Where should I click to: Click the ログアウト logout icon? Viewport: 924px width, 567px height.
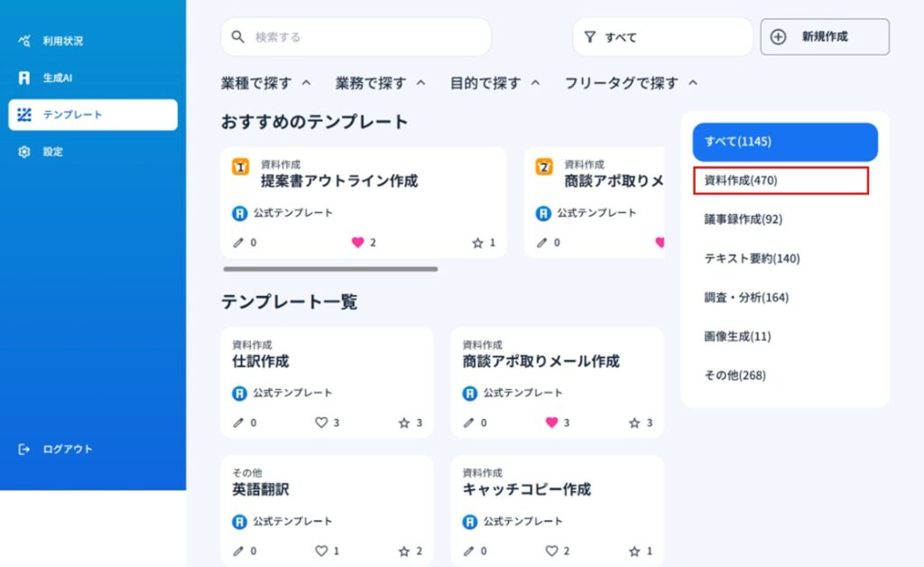pyautogui.click(x=24, y=449)
